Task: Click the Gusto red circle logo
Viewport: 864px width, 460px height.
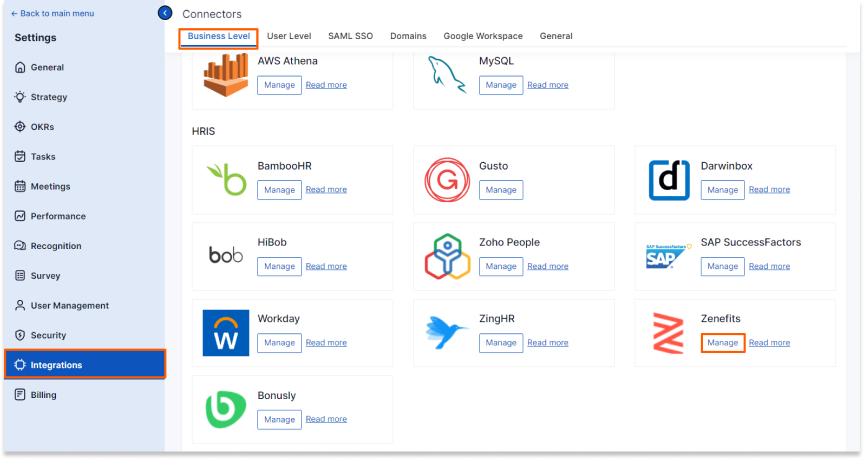Action: pos(447,180)
